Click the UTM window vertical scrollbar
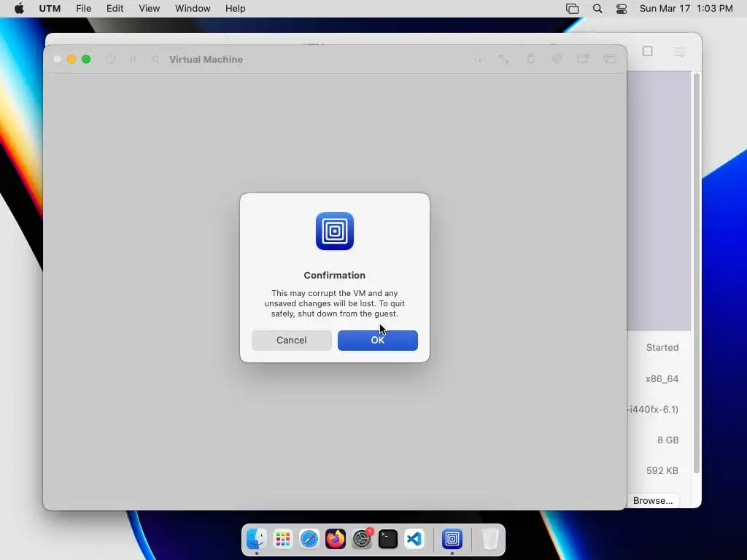The width and height of the screenshot is (747, 560). click(x=696, y=273)
